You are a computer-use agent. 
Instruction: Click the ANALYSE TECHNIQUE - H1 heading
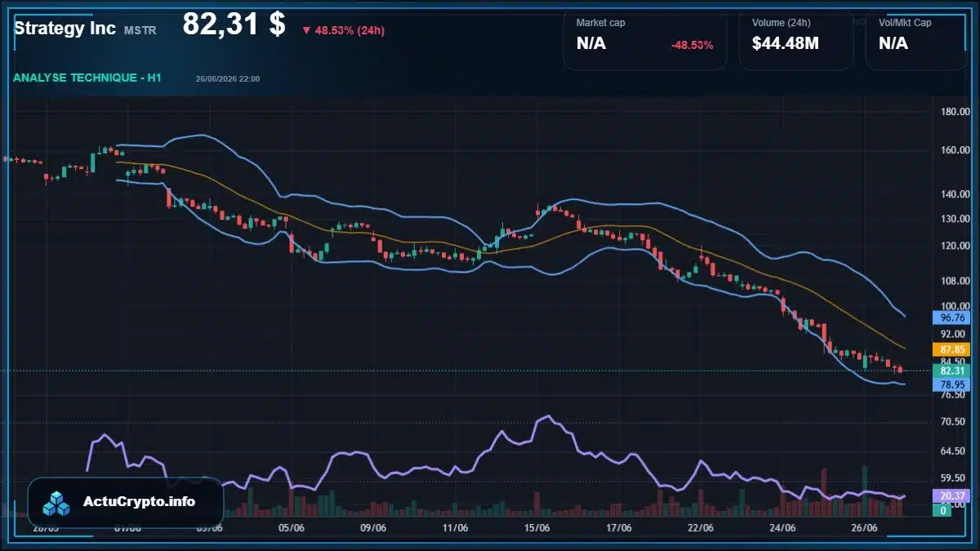tap(87, 78)
